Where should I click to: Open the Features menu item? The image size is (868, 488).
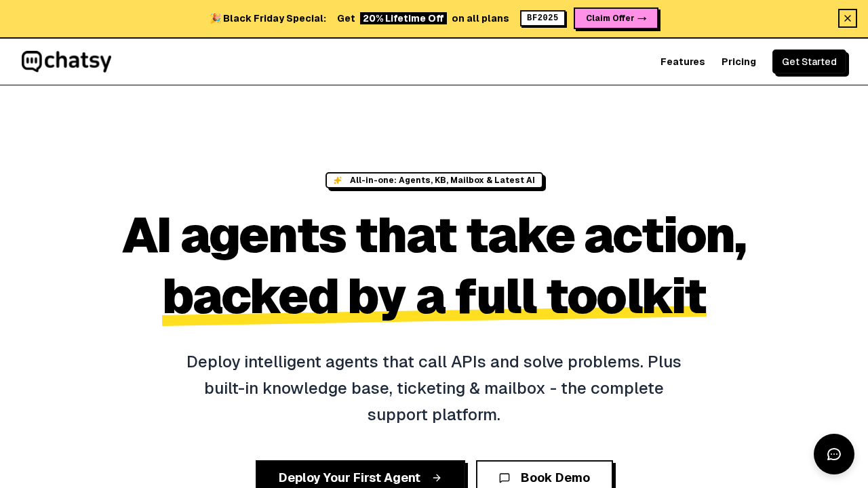click(x=682, y=62)
